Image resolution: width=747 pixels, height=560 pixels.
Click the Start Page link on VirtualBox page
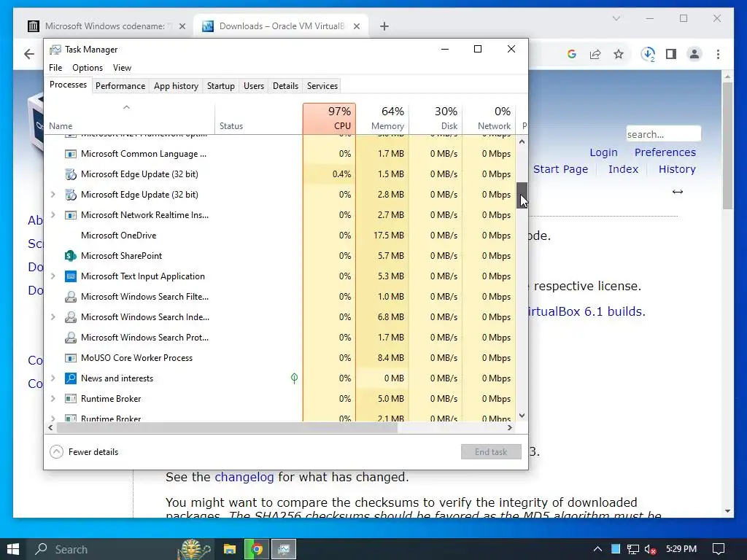point(560,169)
